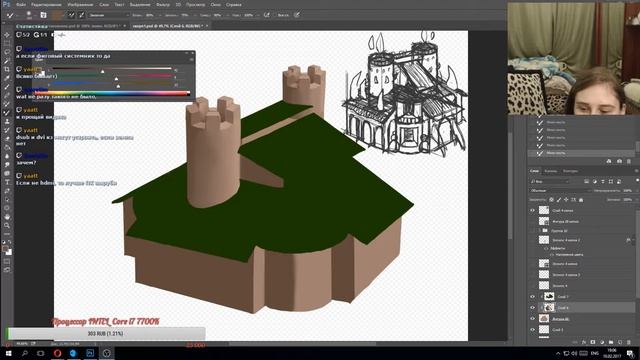Open the Окно menu
This screenshot has height=360, width=640.
[x=216, y=4]
